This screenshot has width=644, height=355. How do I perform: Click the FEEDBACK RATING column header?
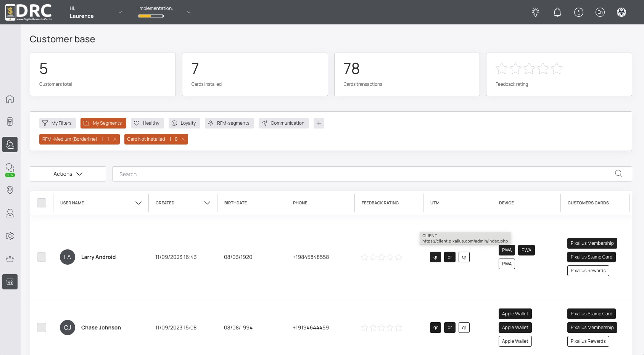click(x=380, y=203)
